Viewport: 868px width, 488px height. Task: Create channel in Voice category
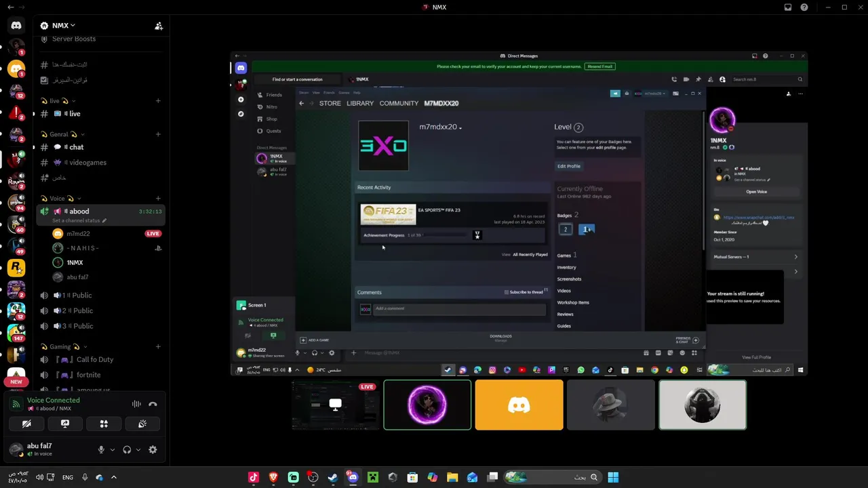pos(158,199)
